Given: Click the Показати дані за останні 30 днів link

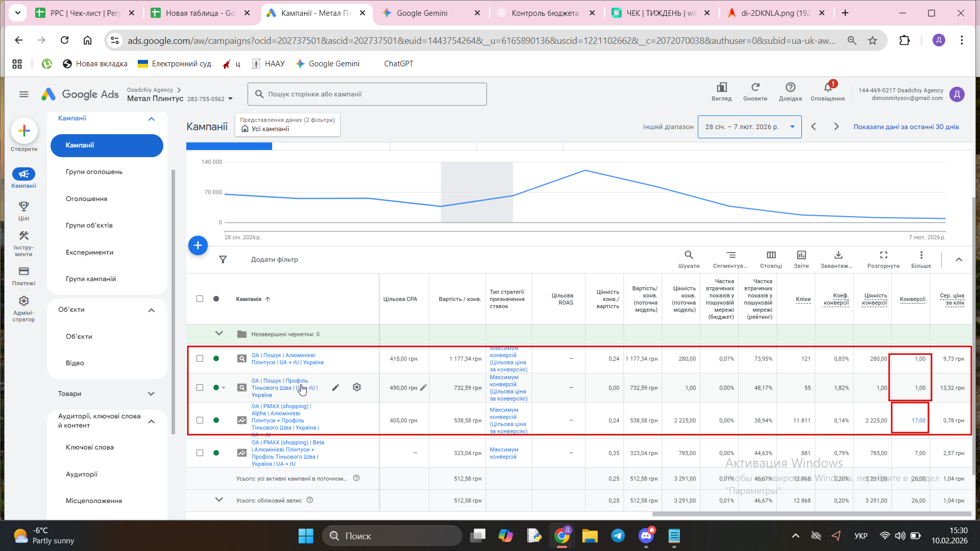Looking at the screenshot, I should click(x=906, y=127).
